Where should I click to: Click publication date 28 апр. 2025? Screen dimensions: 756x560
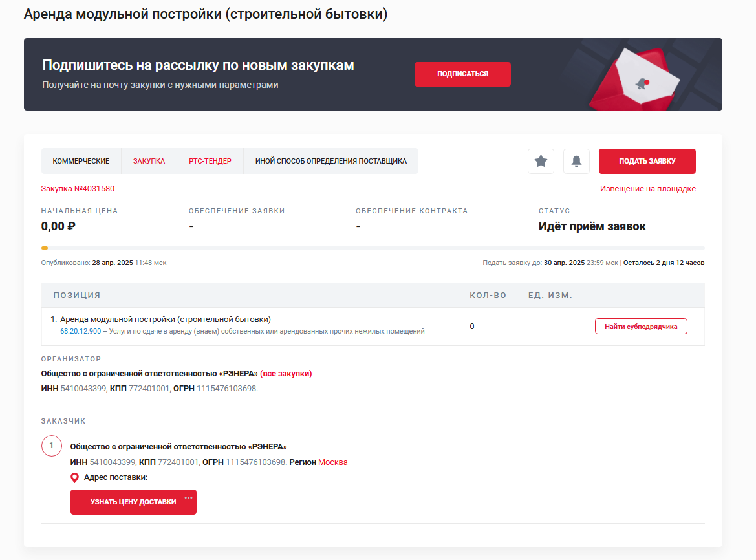point(113,263)
